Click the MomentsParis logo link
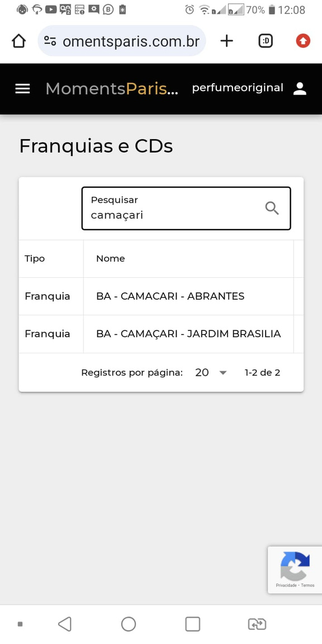 pyautogui.click(x=112, y=89)
